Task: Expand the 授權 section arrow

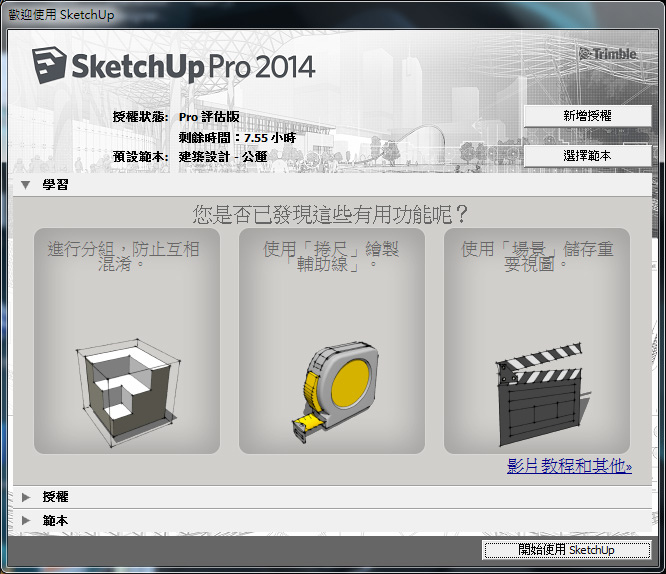Action: point(26,497)
